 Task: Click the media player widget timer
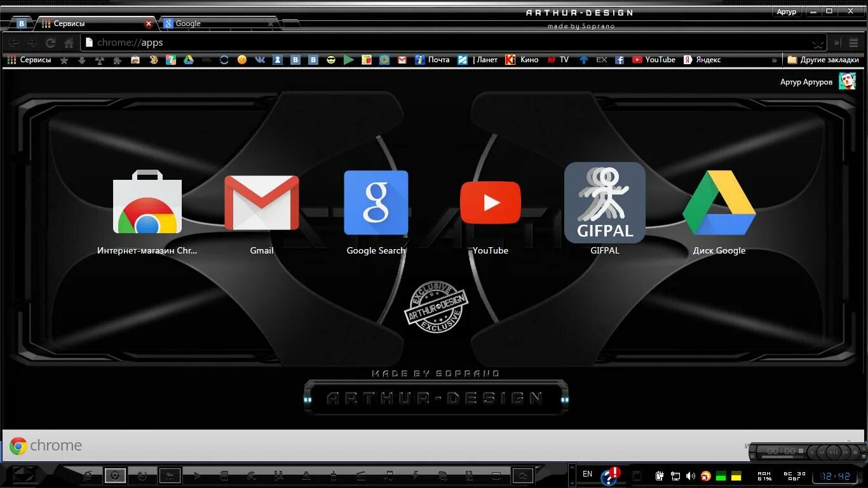click(x=781, y=451)
